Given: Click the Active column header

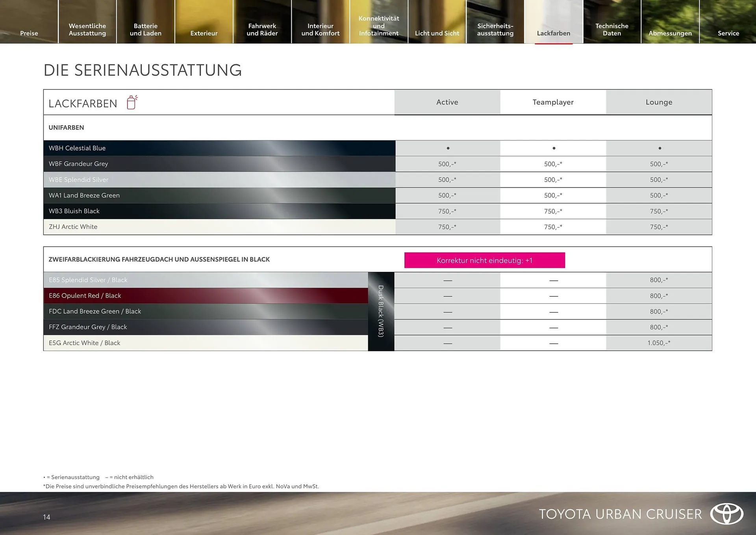Looking at the screenshot, I should click(447, 102).
